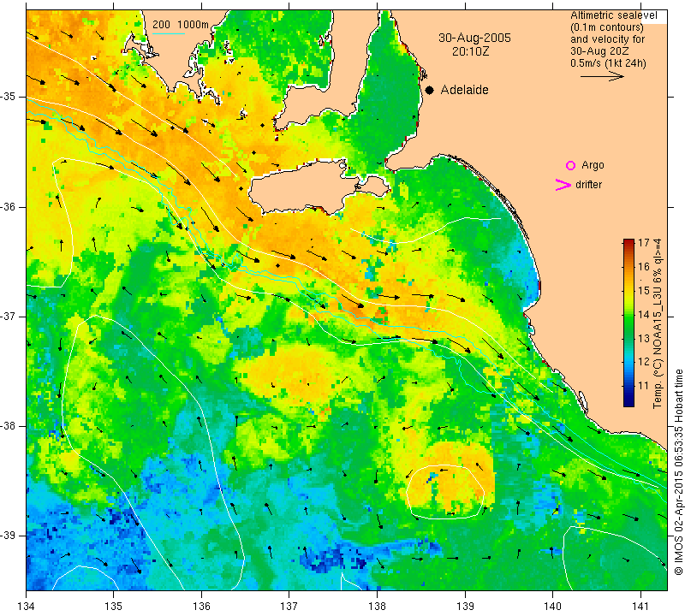This screenshot has height=616, width=685.
Task: Click the vertical Temp NOAA15_L3U colorbar label
Action: click(658, 324)
